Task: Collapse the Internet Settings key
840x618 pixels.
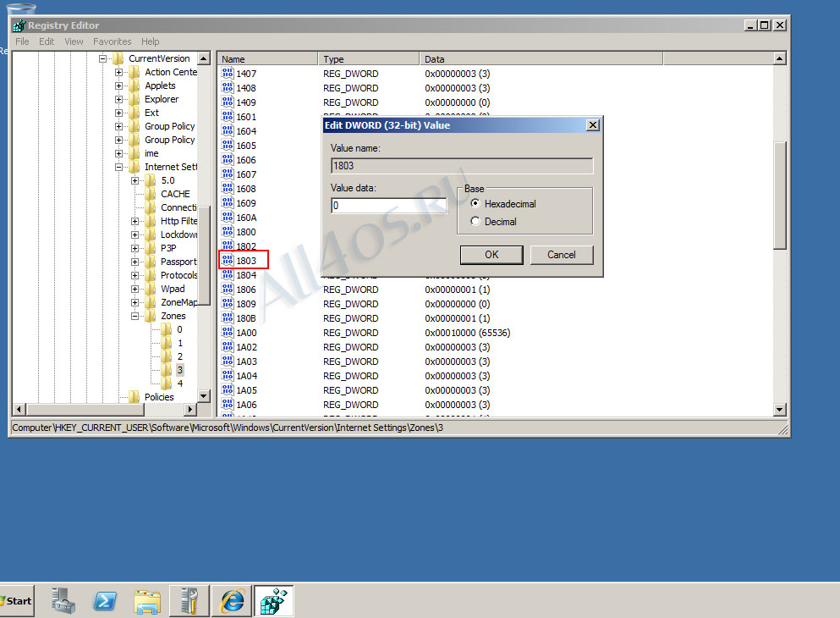Action: pos(118,167)
